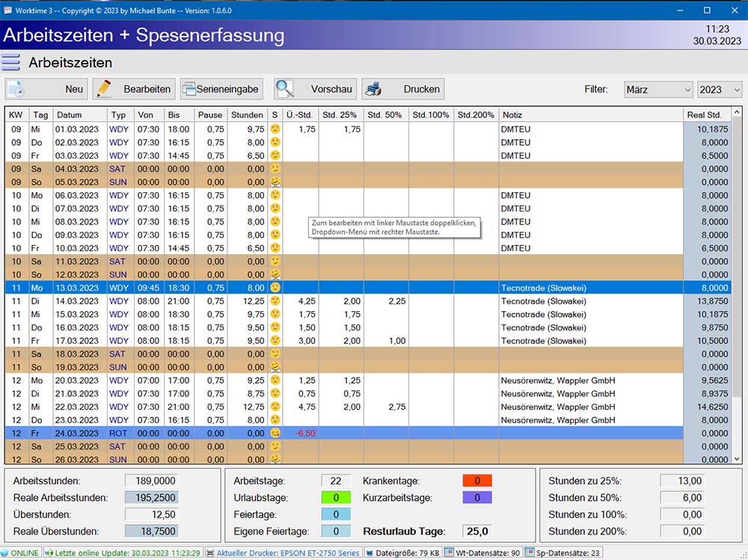Expand the year filter dropdown showing 2023
The width and height of the screenshot is (748, 560).
pos(720,90)
